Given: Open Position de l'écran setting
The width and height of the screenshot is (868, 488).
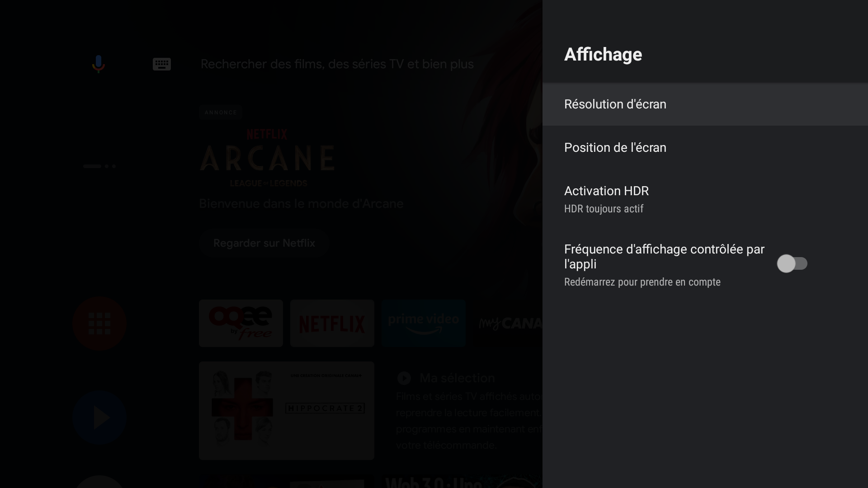Looking at the screenshot, I should tap(705, 147).
